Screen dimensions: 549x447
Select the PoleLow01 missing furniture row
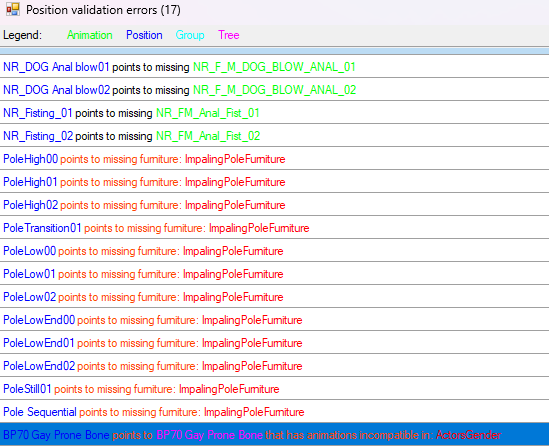point(274,274)
